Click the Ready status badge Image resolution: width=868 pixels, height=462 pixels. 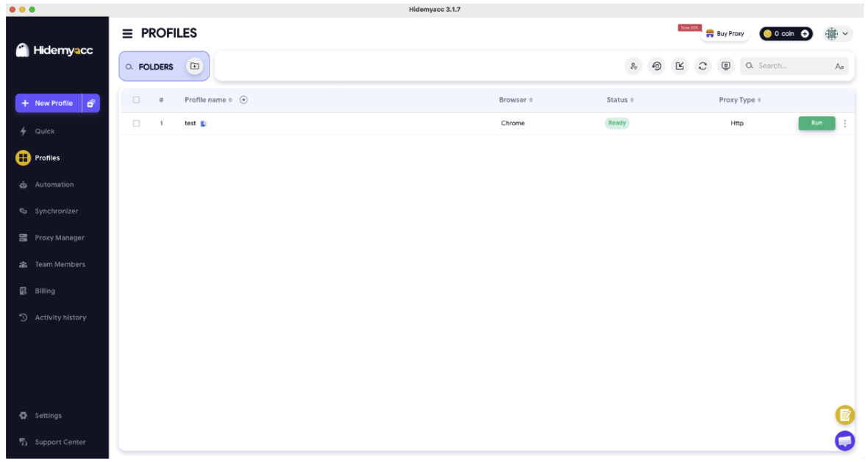pos(616,123)
